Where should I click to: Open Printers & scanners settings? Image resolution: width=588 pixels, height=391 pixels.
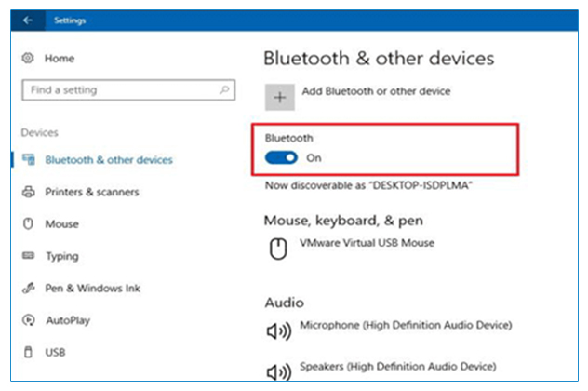tap(92, 192)
